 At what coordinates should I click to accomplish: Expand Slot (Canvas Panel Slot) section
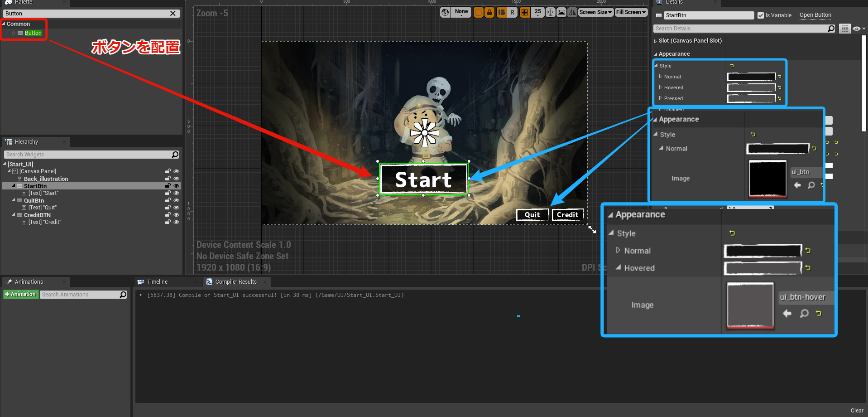655,41
